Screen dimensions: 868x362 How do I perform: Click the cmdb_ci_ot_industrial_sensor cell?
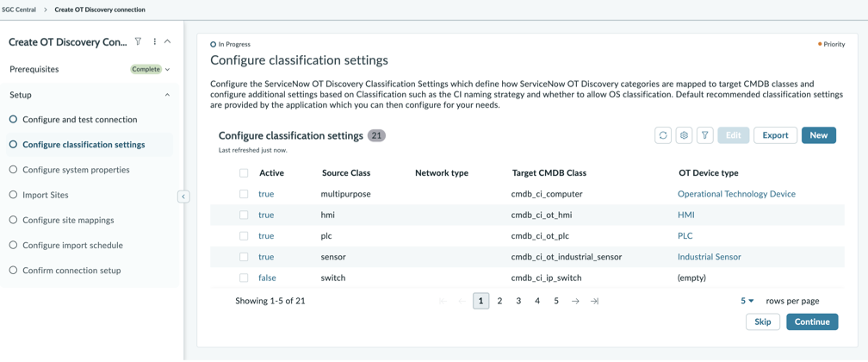tap(567, 257)
